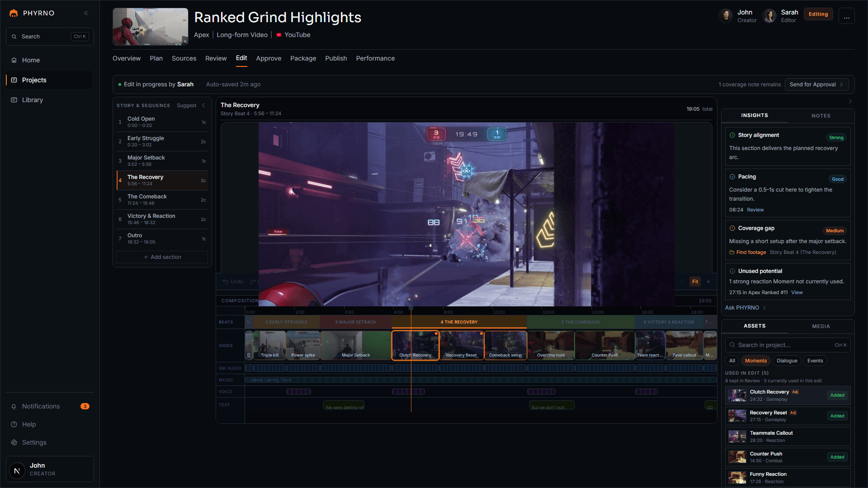Click View link under Unused potential

tap(797, 292)
